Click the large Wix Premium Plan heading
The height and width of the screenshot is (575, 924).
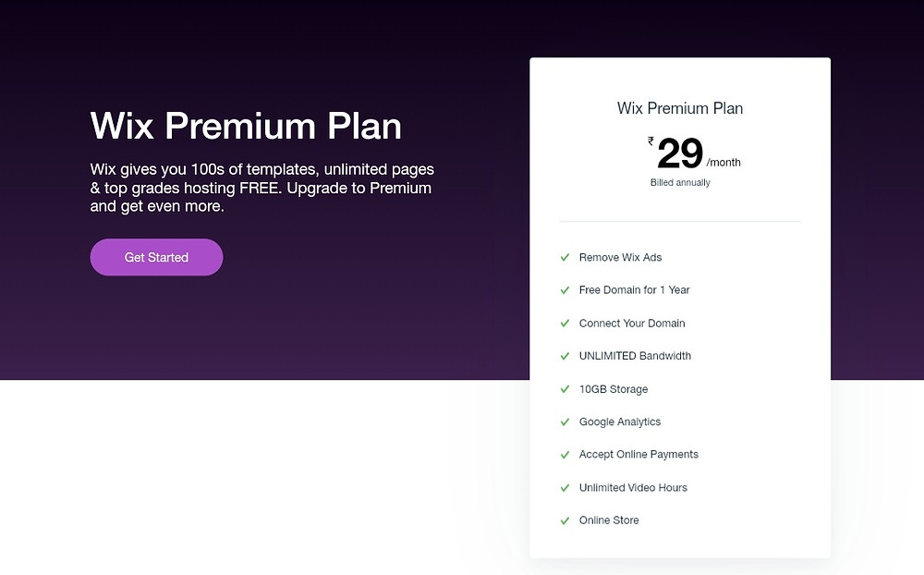pos(245,127)
